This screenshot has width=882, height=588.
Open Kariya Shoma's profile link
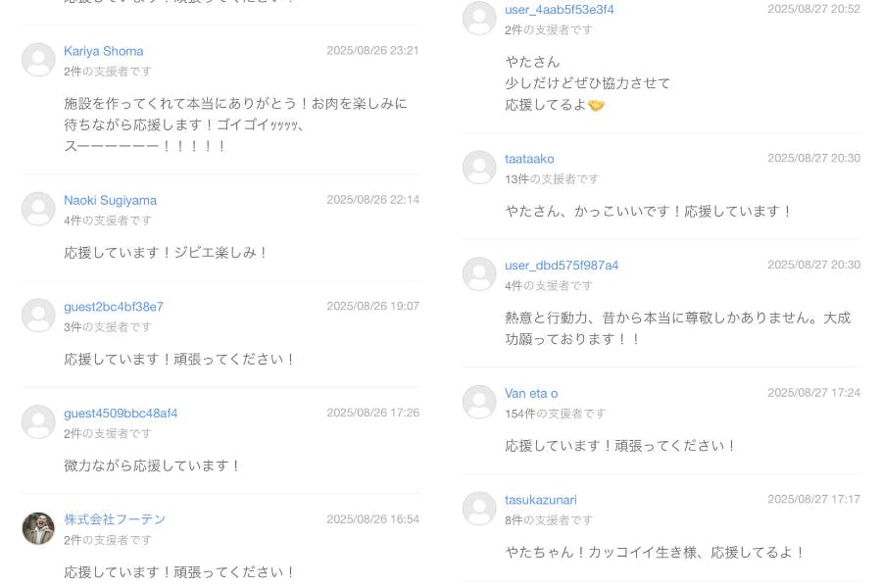pyautogui.click(x=104, y=51)
